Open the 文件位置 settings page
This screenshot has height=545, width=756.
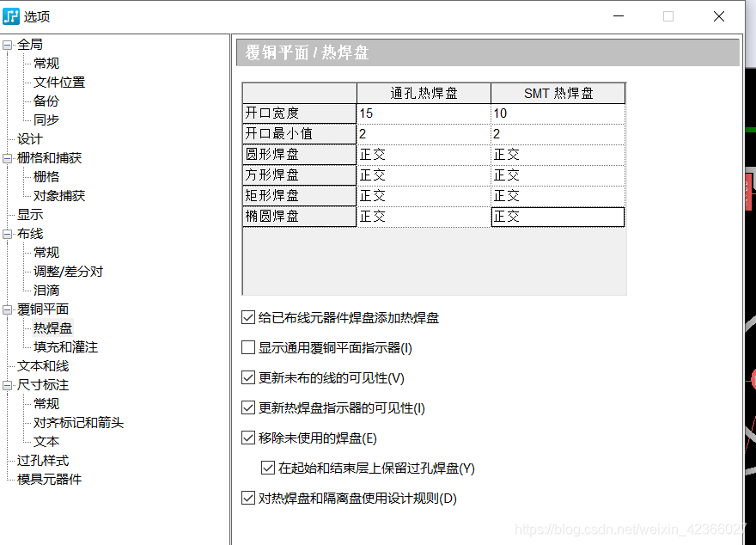(58, 83)
